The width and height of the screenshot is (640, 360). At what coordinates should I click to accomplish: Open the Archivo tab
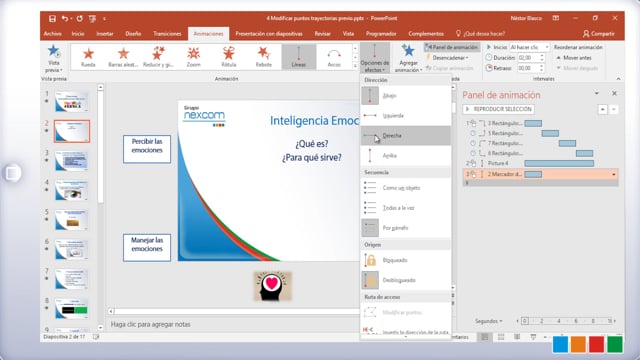(52, 33)
